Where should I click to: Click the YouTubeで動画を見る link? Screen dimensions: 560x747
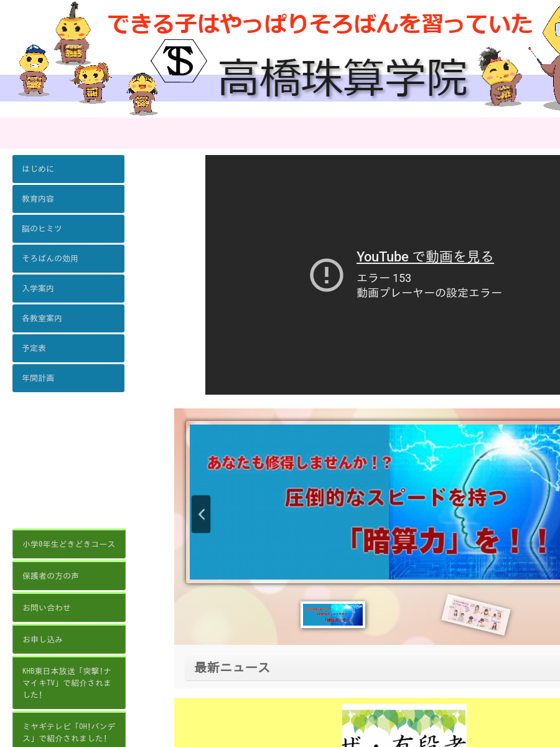click(x=425, y=256)
